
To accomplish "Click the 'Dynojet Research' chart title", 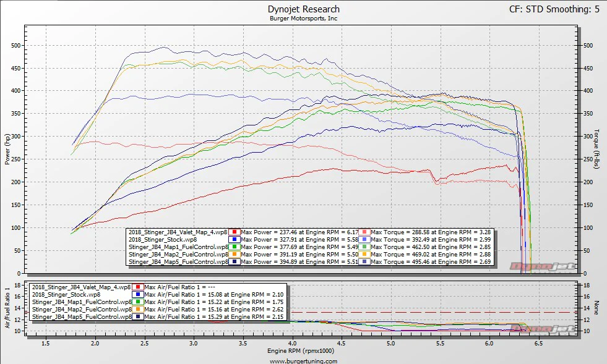I will [x=303, y=9].
